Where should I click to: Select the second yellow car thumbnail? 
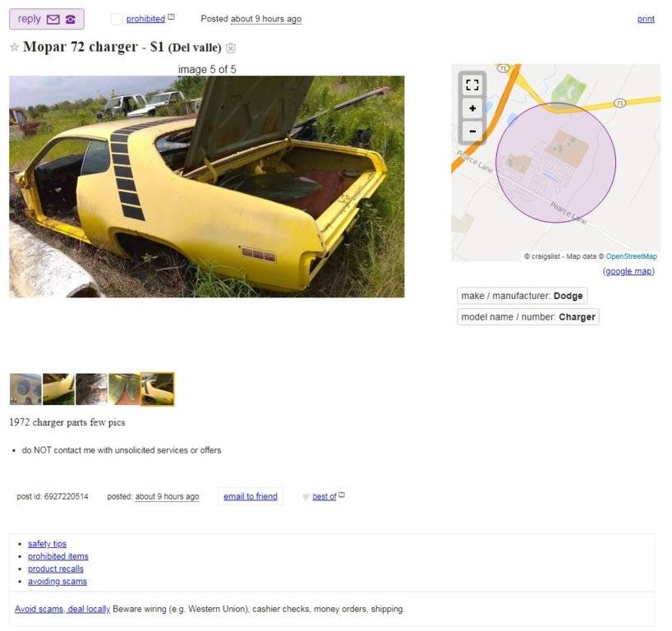pyautogui.click(x=58, y=389)
